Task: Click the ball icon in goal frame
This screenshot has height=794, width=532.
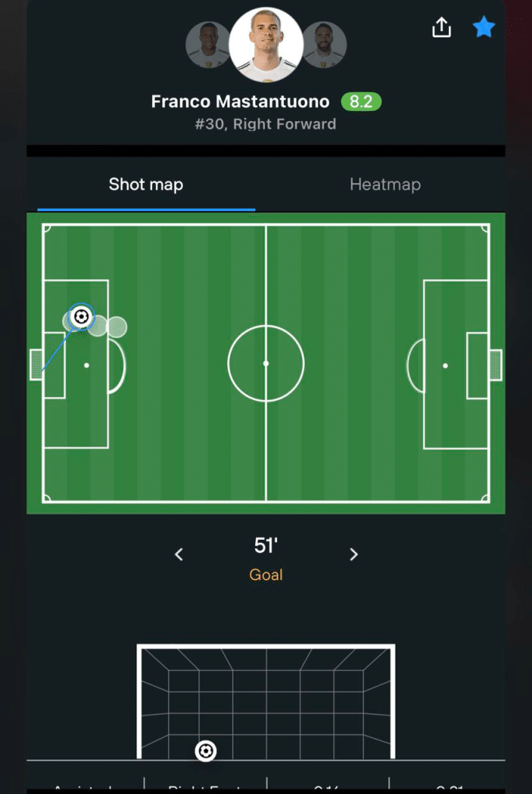Action: pyautogui.click(x=205, y=751)
